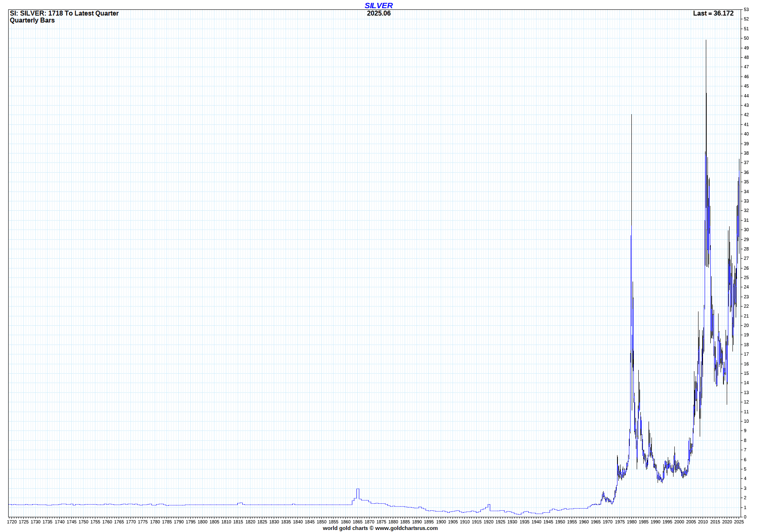The image size is (757, 532).
Task: Click the 1800 year label on x-axis
Action: tap(203, 522)
